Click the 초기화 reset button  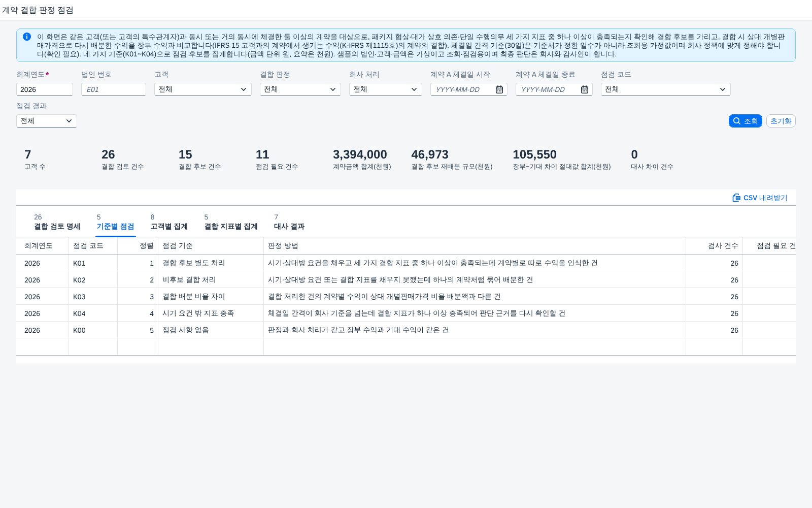pyautogui.click(x=781, y=121)
